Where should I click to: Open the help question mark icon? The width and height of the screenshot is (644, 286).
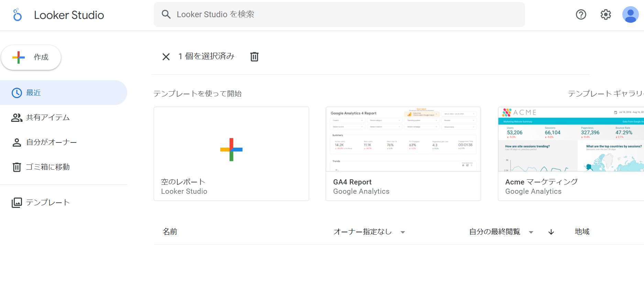pos(581,14)
